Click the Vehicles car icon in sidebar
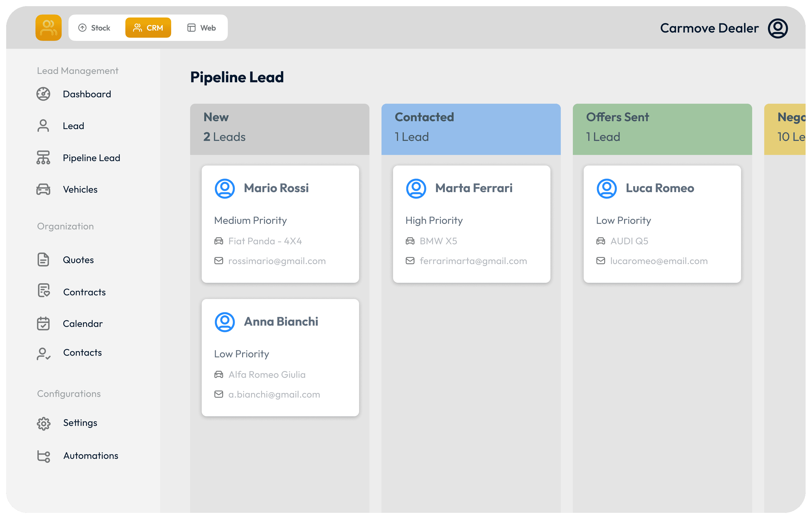Screen dimensions: 812x519 point(43,189)
